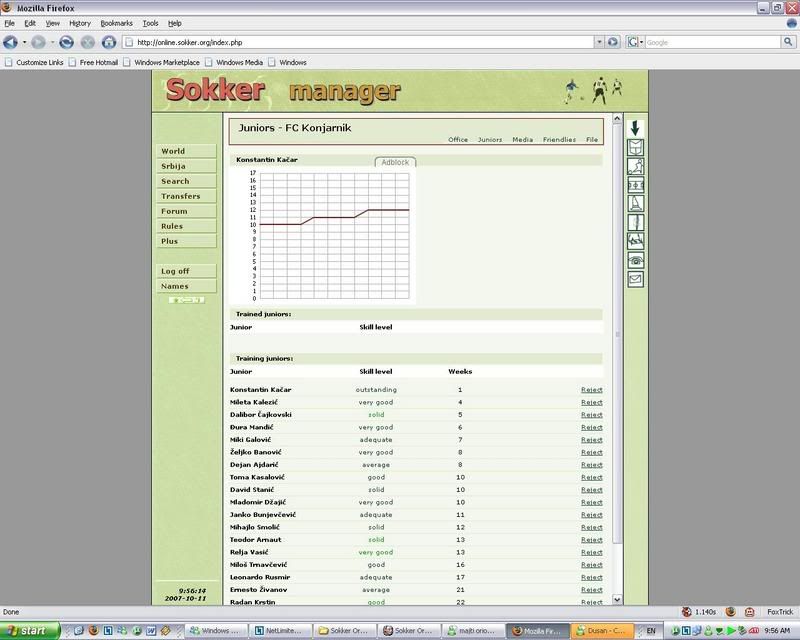
Task: Open Customize Links bookmark
Action: pyautogui.click(x=34, y=62)
